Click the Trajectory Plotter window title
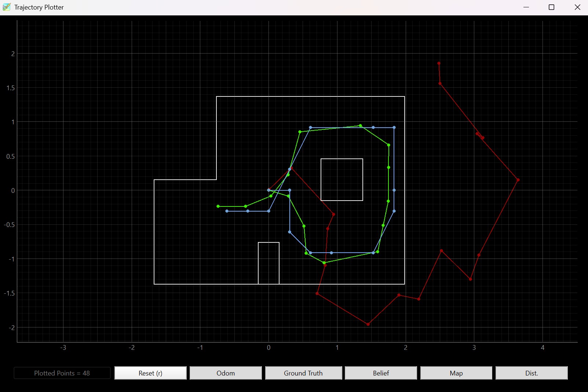The width and height of the screenshot is (588, 392). coord(39,7)
